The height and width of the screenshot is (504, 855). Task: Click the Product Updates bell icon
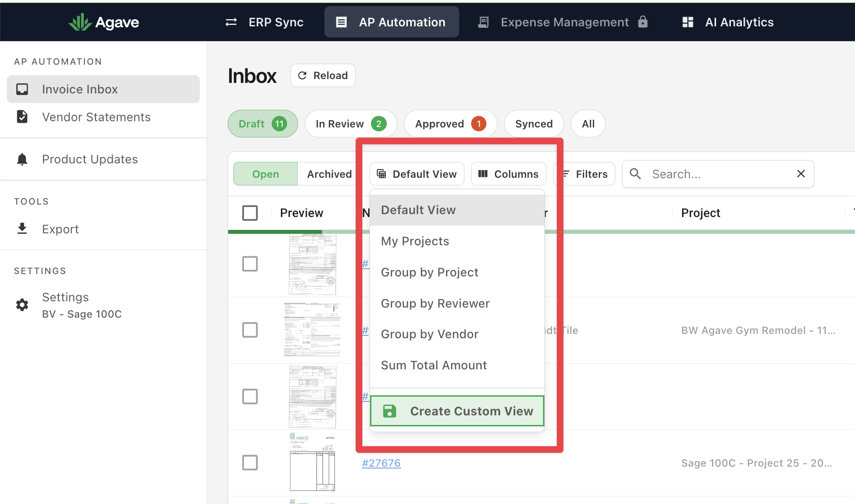click(22, 159)
